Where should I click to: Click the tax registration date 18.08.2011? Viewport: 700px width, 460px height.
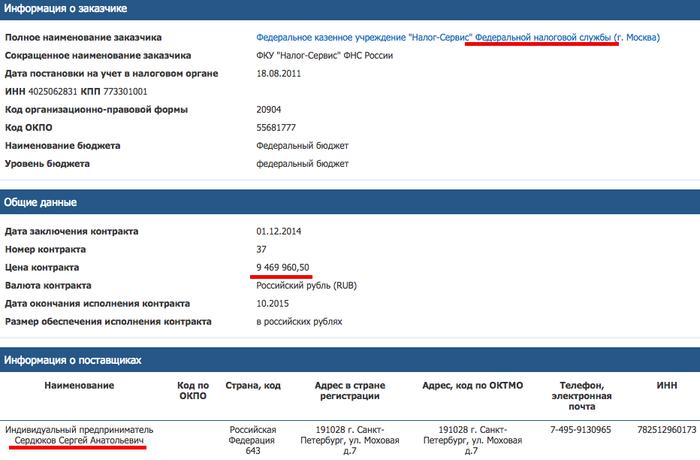point(279,74)
